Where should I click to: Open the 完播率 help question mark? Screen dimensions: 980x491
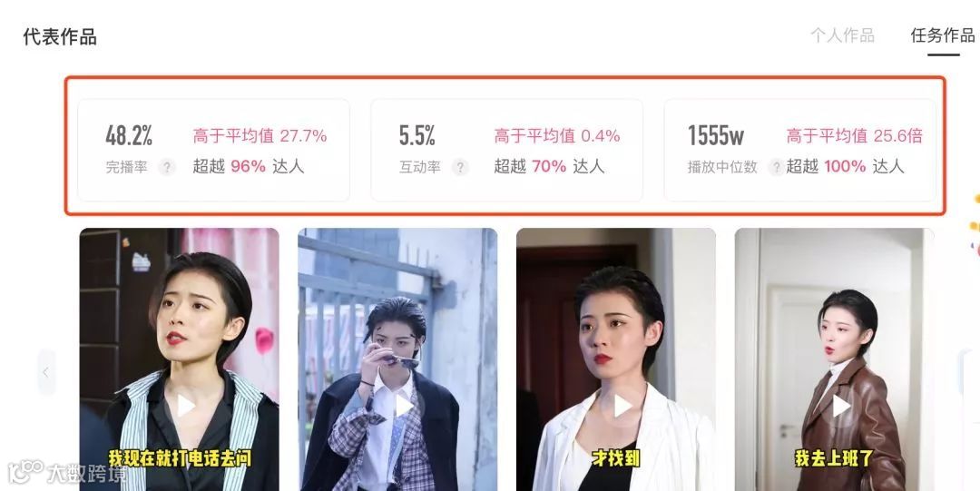[x=166, y=167]
